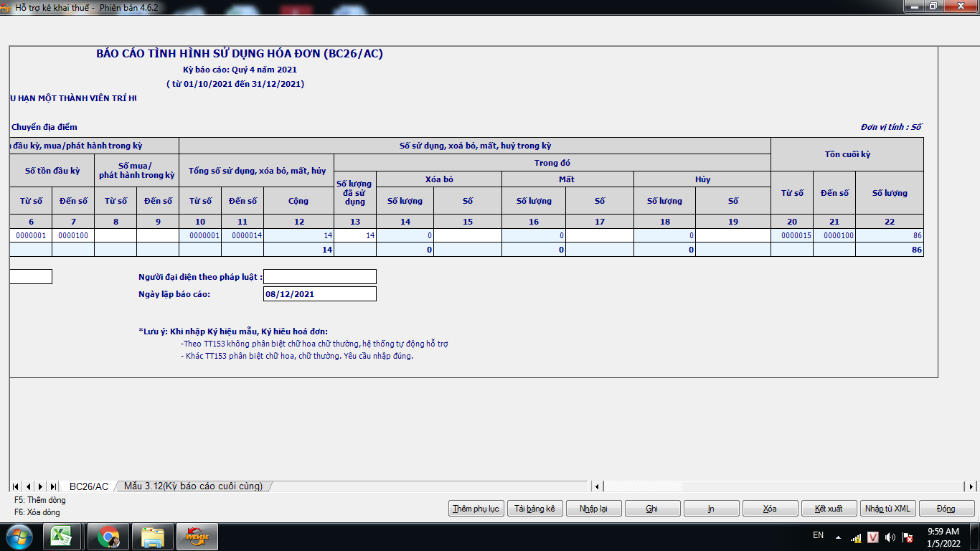Select the Ngày lập báo cáo date field
Screen dimensions: 980x551
[x=320, y=294]
